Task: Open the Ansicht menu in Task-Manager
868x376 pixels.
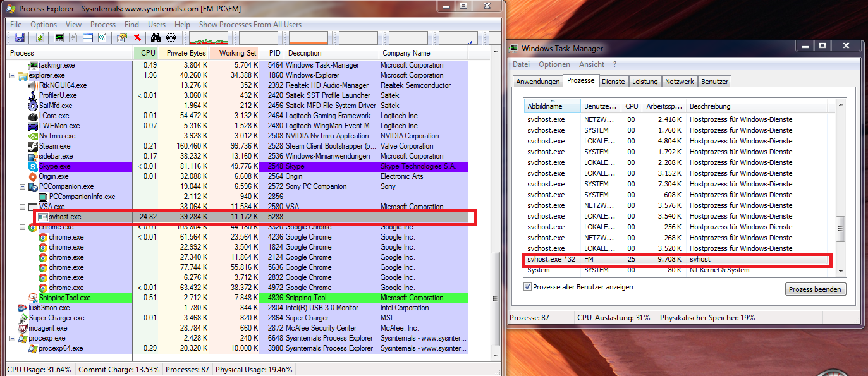Action: [x=592, y=64]
